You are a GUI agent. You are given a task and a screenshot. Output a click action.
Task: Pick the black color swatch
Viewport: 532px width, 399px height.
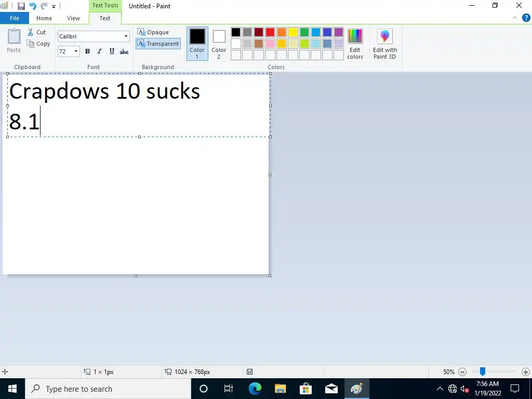236,32
